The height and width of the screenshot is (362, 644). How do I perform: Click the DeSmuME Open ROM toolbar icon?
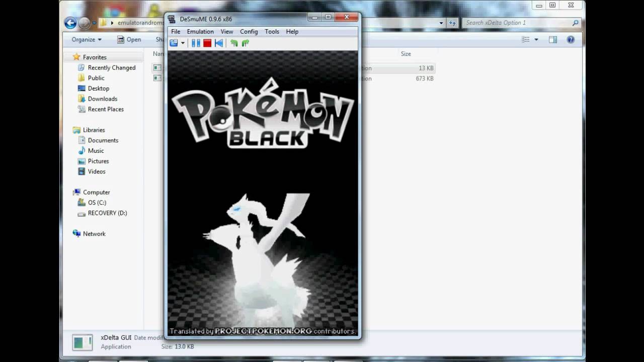pyautogui.click(x=174, y=43)
